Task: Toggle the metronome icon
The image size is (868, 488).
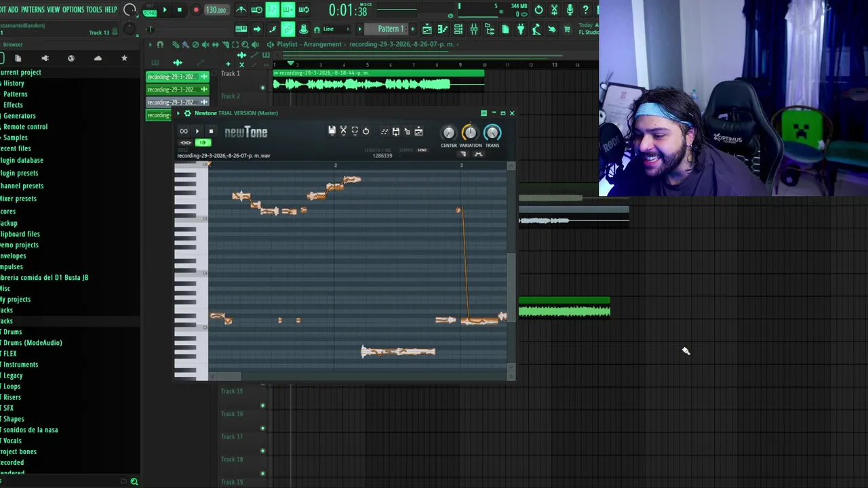Action: tap(241, 9)
